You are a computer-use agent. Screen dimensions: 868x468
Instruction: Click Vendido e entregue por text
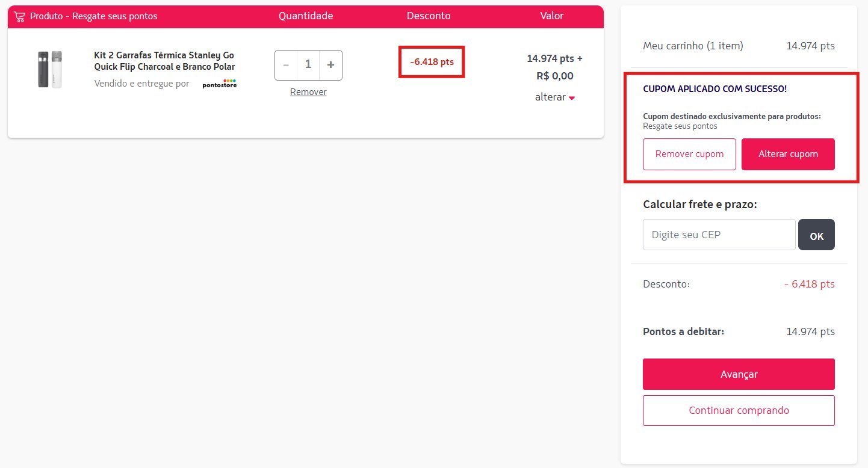(141, 84)
